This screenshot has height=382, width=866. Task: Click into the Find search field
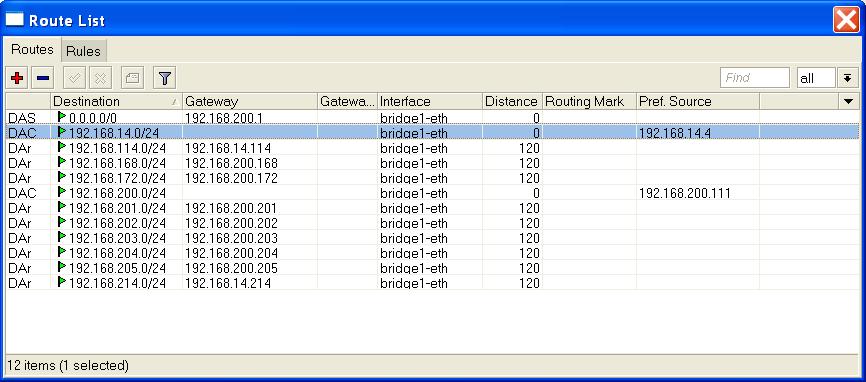[x=754, y=78]
